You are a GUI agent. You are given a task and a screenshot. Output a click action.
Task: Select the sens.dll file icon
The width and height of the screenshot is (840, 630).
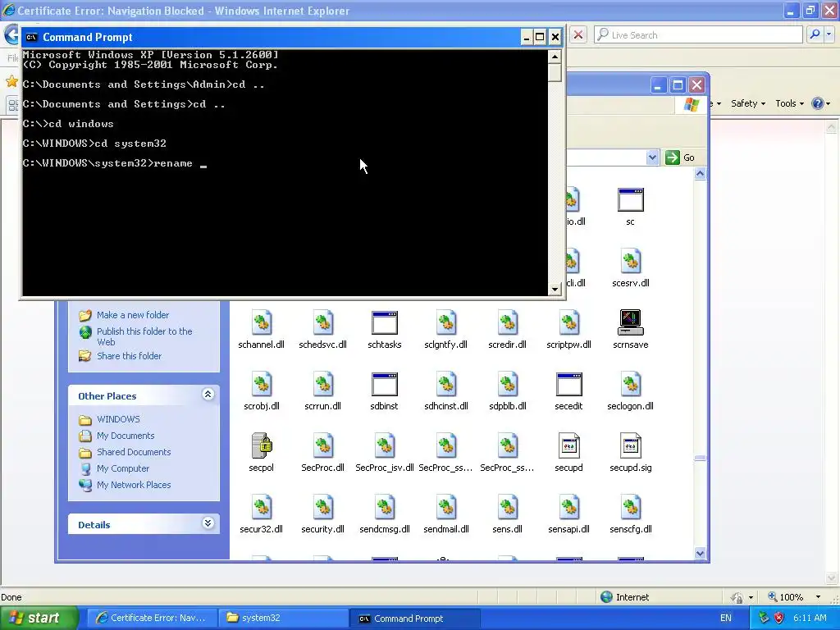pyautogui.click(x=508, y=507)
